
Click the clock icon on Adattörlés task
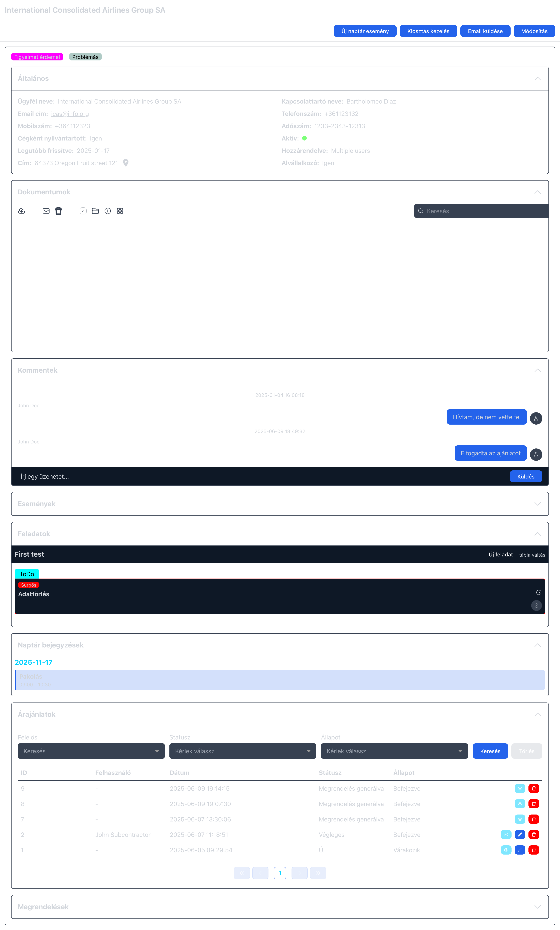click(538, 592)
